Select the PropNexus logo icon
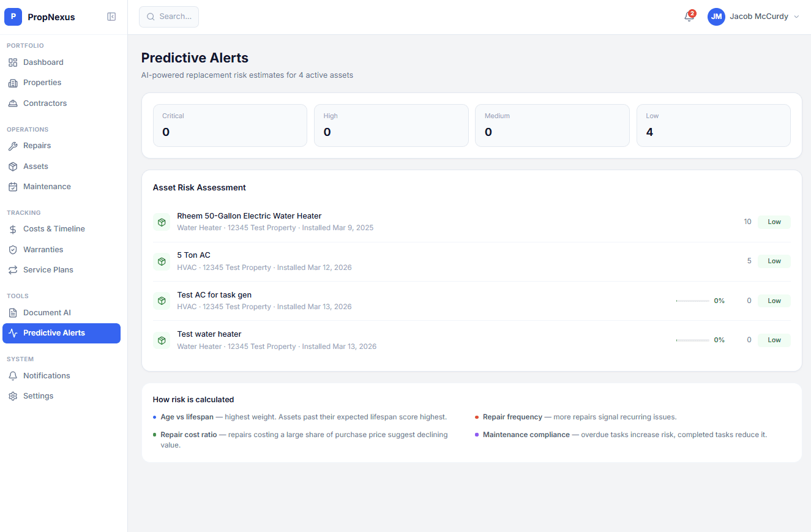This screenshot has height=532, width=811. [13, 17]
